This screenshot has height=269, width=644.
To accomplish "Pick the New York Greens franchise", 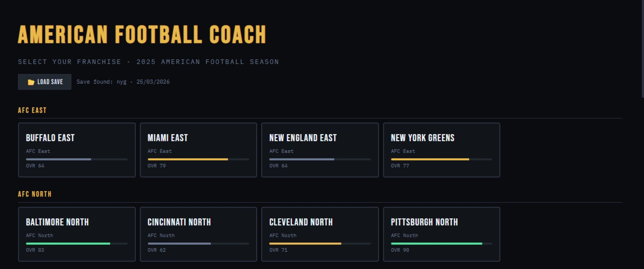I will [441, 150].
